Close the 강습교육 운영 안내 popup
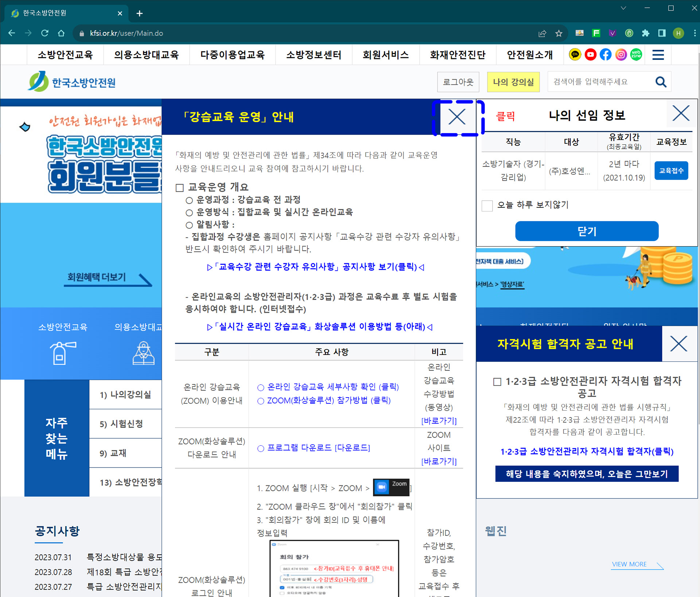 (x=457, y=117)
